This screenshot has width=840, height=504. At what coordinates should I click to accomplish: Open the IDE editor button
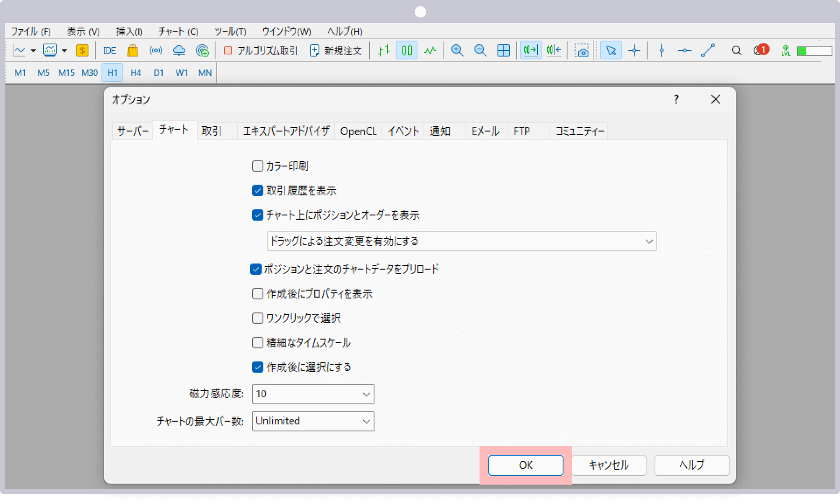click(x=109, y=51)
